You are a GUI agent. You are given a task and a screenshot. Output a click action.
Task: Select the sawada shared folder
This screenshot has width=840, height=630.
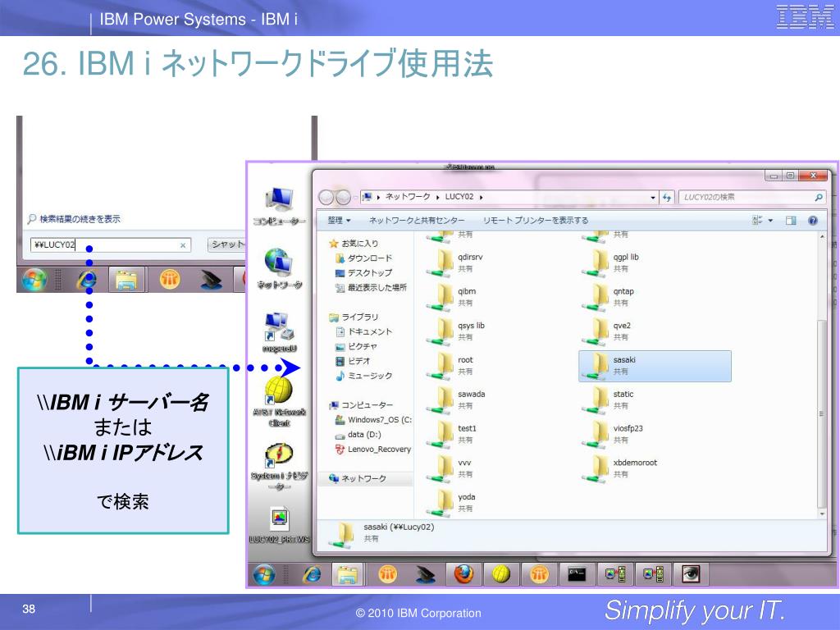coord(457,400)
